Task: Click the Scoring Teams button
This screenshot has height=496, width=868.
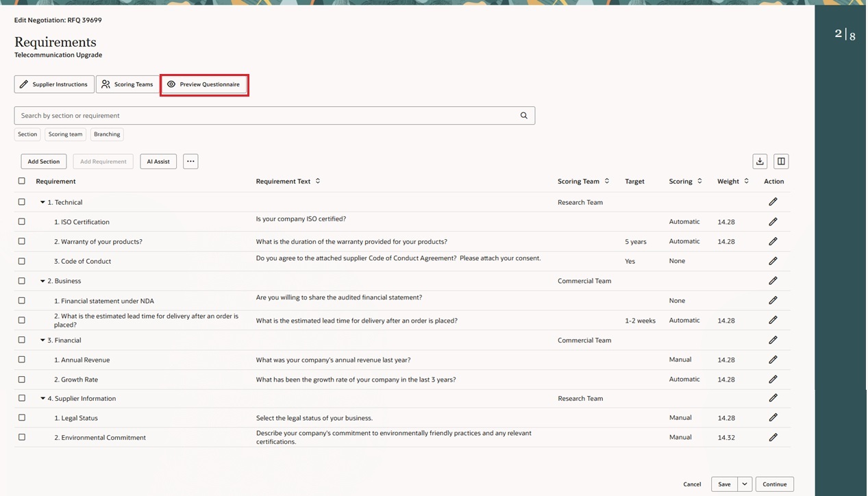Action: pyautogui.click(x=127, y=84)
